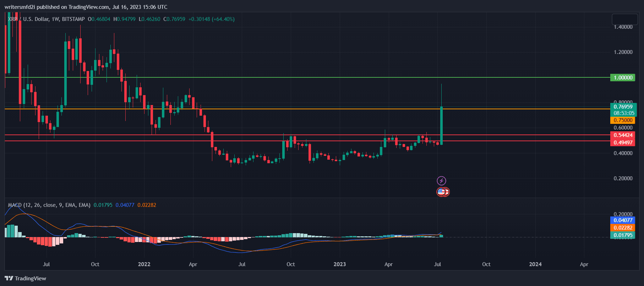Click the TradingView logo at bottom left
The width and height of the screenshot is (644, 286).
tap(25, 278)
